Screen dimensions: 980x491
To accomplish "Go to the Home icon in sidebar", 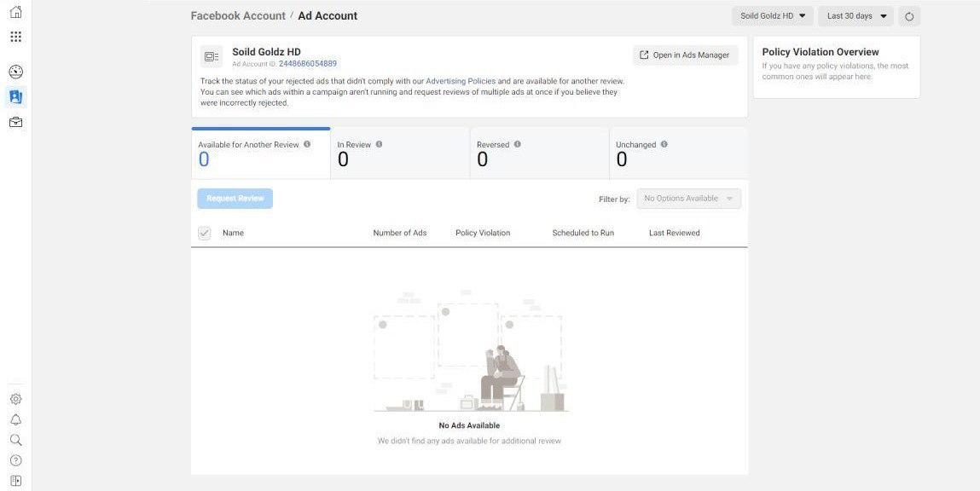I will 16,12.
